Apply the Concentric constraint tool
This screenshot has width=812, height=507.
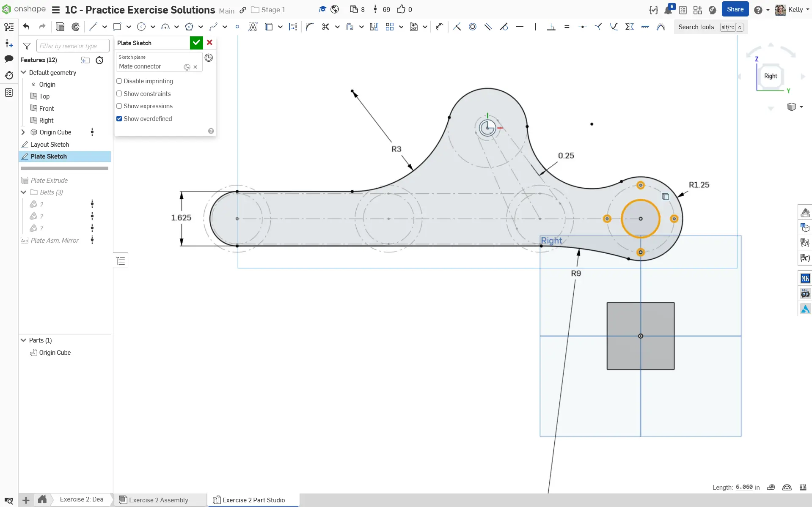point(472,27)
